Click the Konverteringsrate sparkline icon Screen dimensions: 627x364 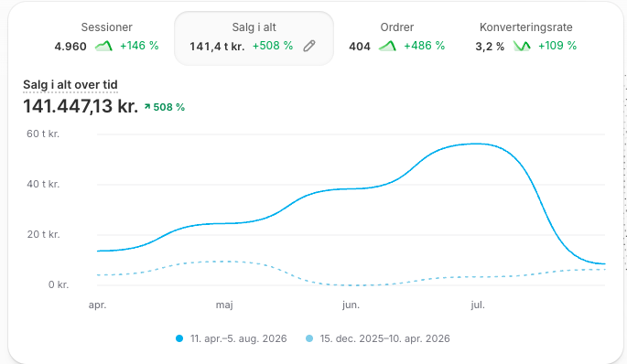coord(522,46)
